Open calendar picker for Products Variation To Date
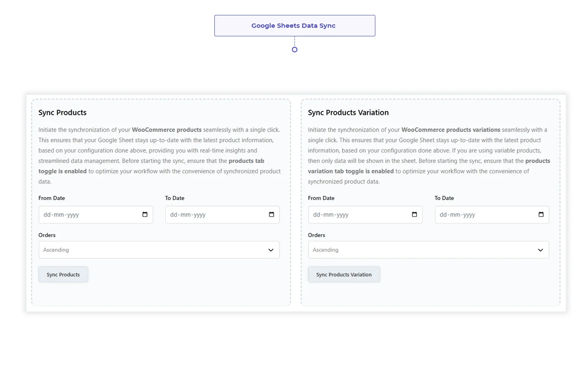This screenshot has width=588, height=382. 541,215
